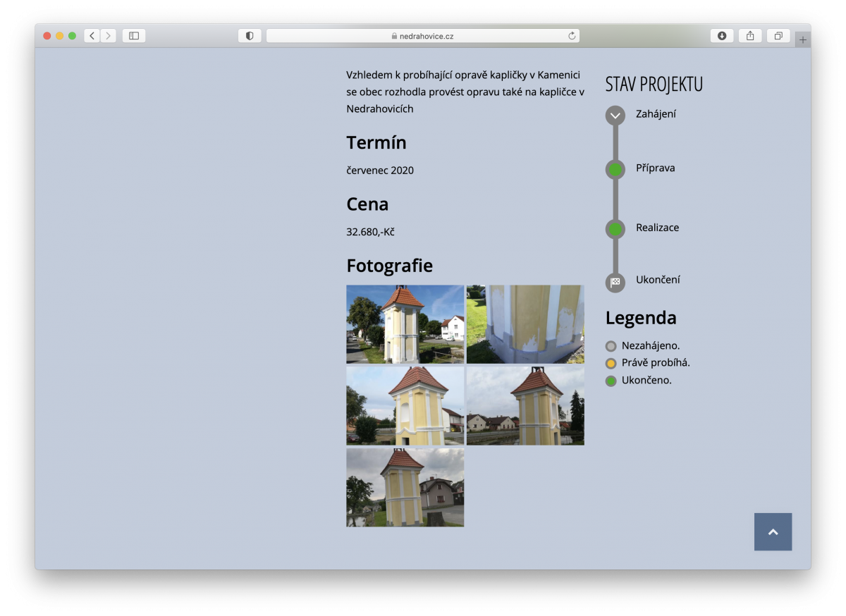Click the share icon in the browser toolbar

click(749, 35)
